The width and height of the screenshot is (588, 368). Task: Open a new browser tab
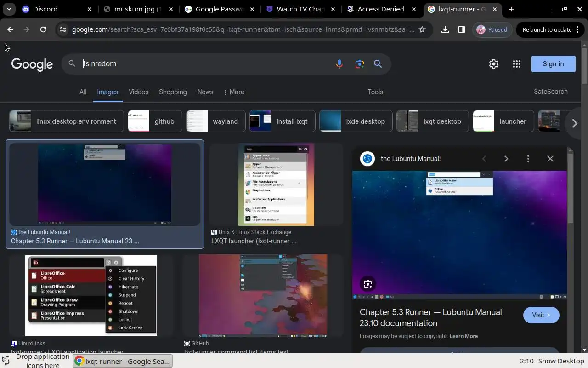[511, 9]
